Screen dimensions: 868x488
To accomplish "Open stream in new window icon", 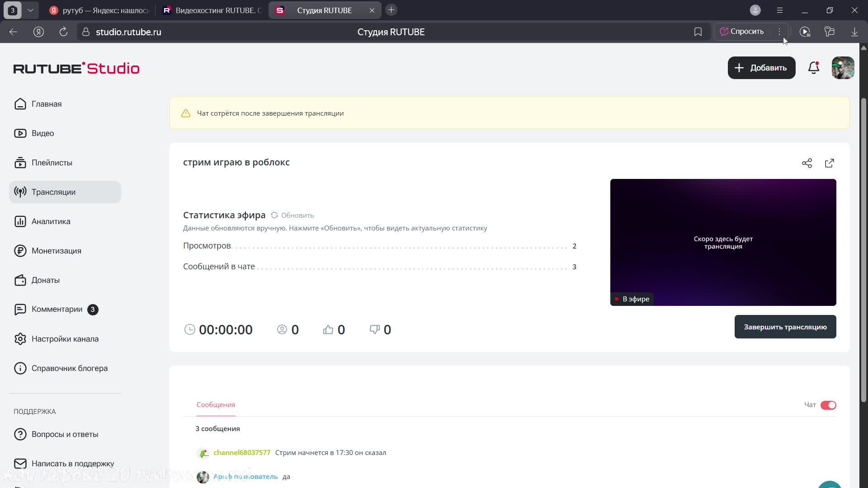I will 829,163.
